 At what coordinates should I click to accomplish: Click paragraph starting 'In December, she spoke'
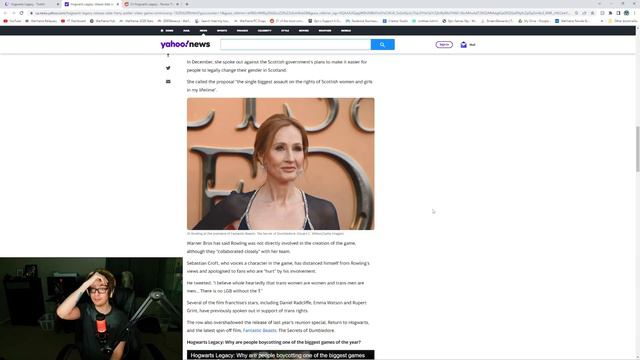(277, 66)
